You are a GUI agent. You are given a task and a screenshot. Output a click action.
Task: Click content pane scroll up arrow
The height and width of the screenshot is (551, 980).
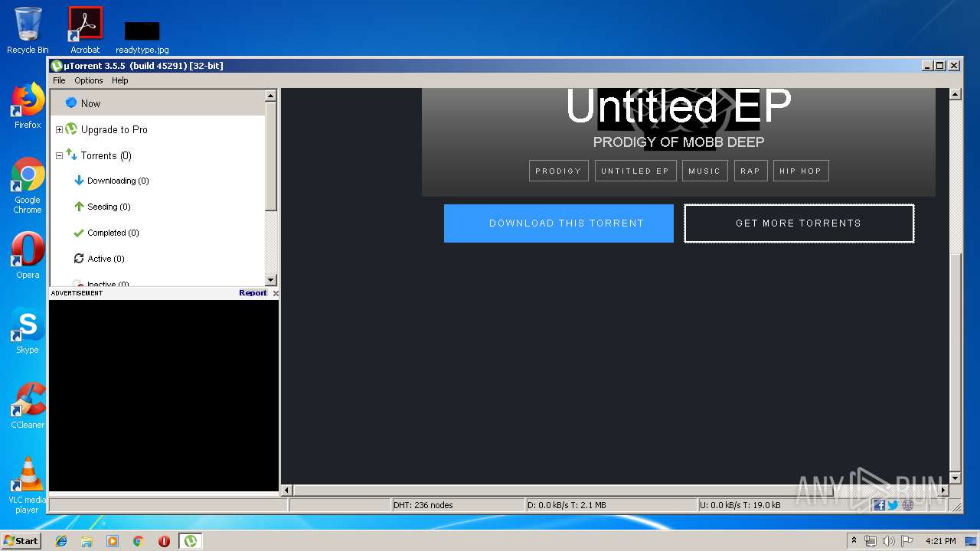click(x=955, y=94)
